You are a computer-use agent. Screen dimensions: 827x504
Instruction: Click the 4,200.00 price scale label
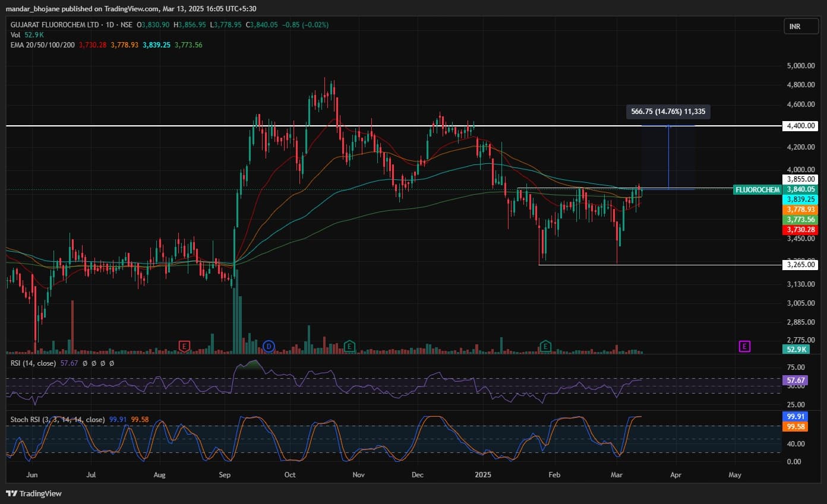(801, 147)
